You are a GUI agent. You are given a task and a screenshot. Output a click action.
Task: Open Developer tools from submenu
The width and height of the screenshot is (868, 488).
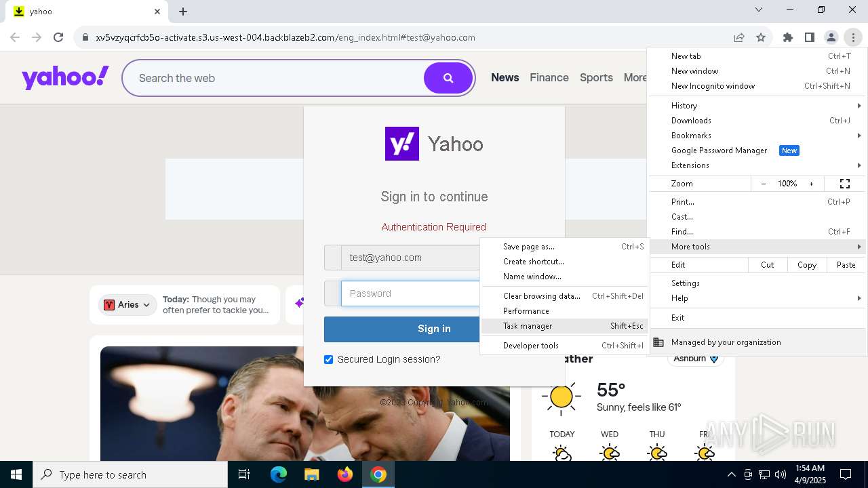click(564, 346)
